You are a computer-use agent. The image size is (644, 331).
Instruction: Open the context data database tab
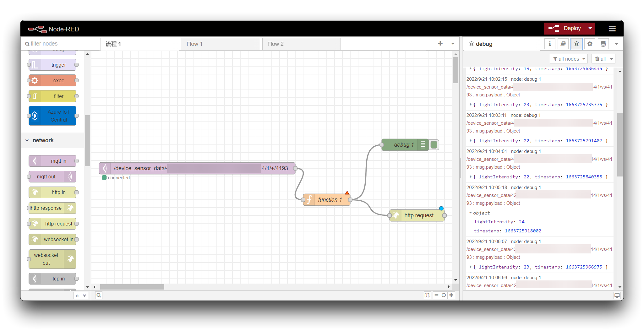click(x=603, y=44)
